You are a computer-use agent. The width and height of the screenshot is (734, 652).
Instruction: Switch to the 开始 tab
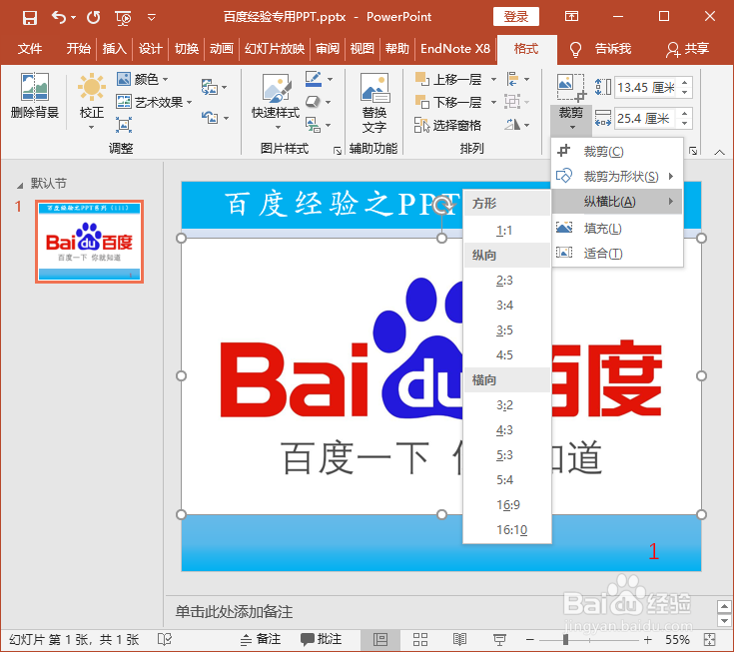[78, 49]
